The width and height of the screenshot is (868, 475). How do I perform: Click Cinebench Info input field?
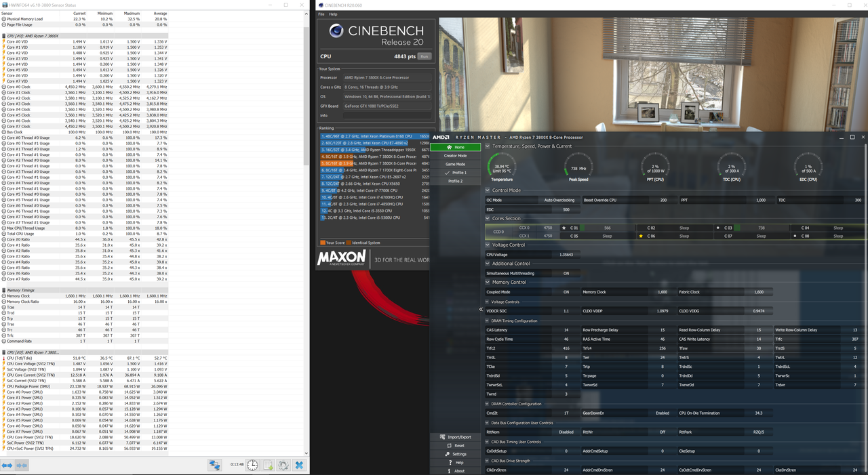[387, 115]
